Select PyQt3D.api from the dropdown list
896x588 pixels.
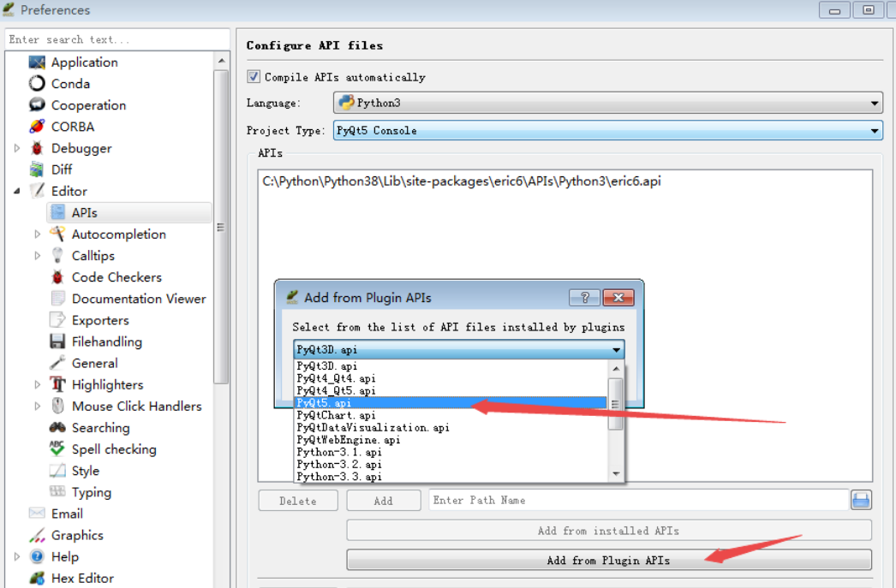[451, 366]
